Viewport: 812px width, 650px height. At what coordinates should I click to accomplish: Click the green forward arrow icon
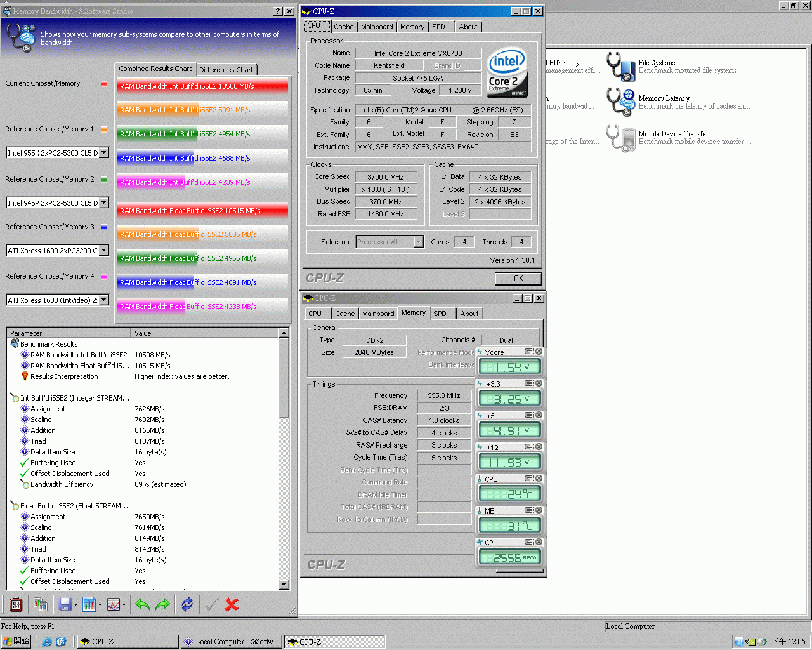[162, 605]
